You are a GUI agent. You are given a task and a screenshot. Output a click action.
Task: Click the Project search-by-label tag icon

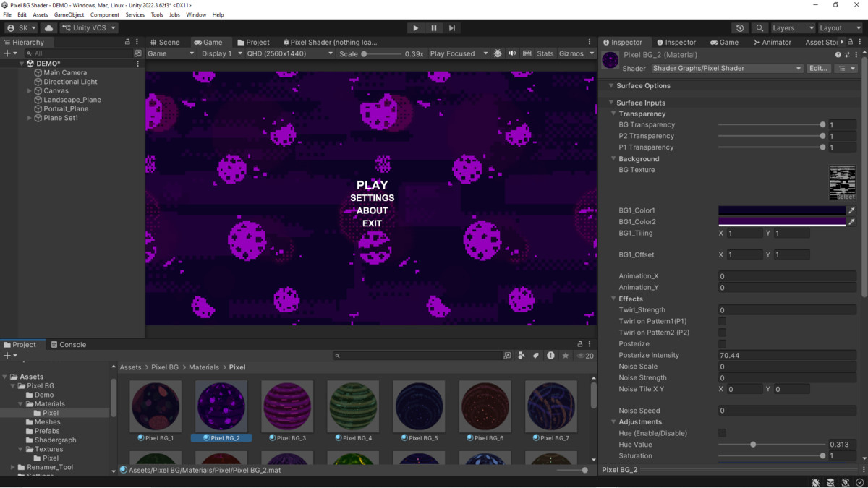pyautogui.click(x=536, y=356)
